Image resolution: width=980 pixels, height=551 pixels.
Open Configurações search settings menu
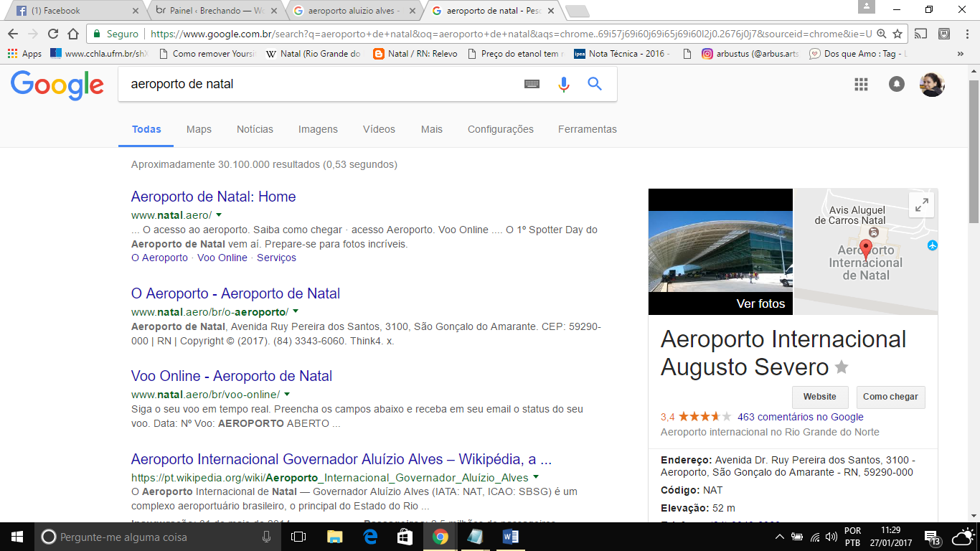501,129
